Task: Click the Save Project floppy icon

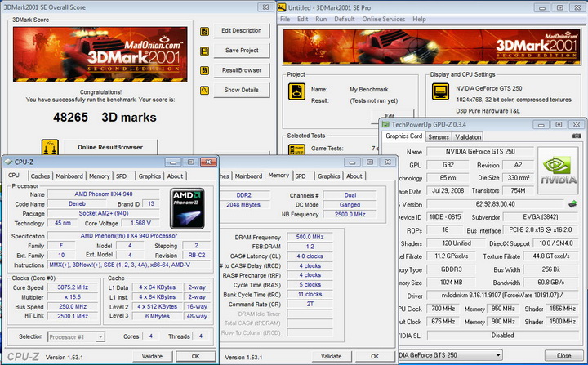Action: coord(205,51)
